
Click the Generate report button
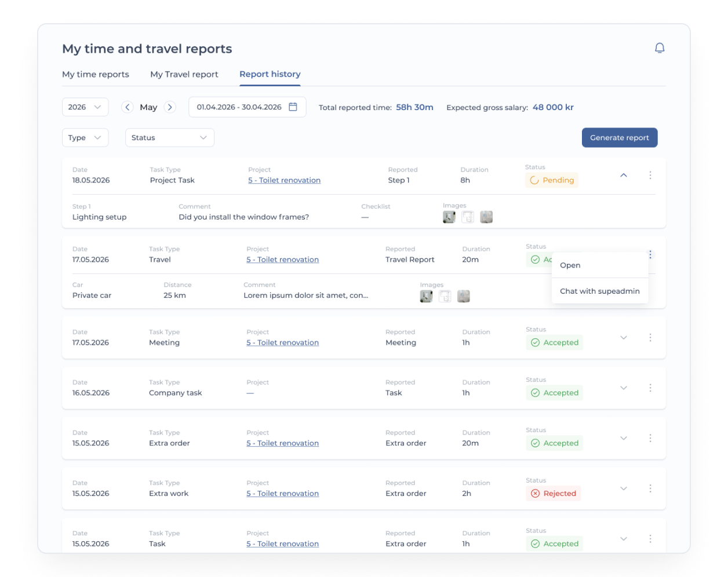[620, 137]
